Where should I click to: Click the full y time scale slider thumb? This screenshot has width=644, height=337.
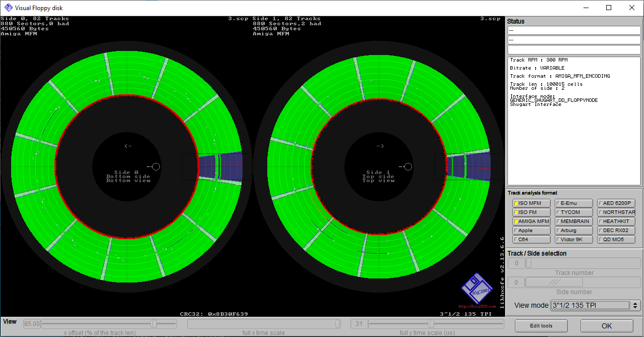tap(431, 323)
